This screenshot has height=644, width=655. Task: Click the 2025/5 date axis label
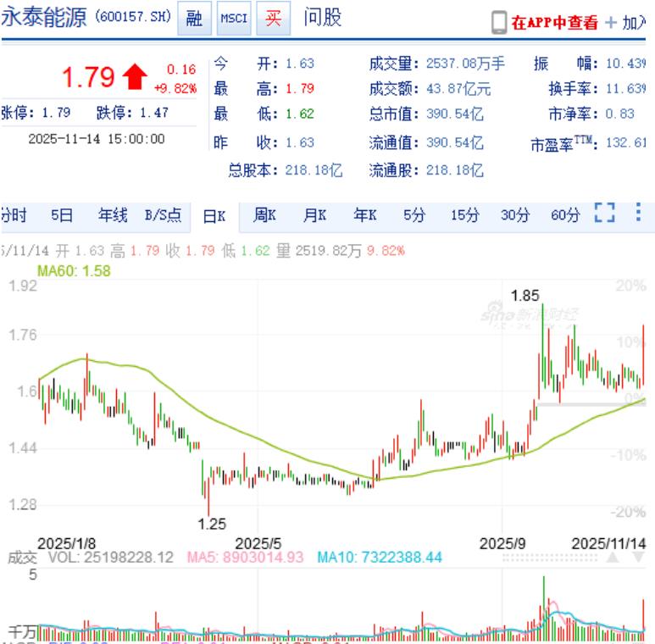[258, 544]
